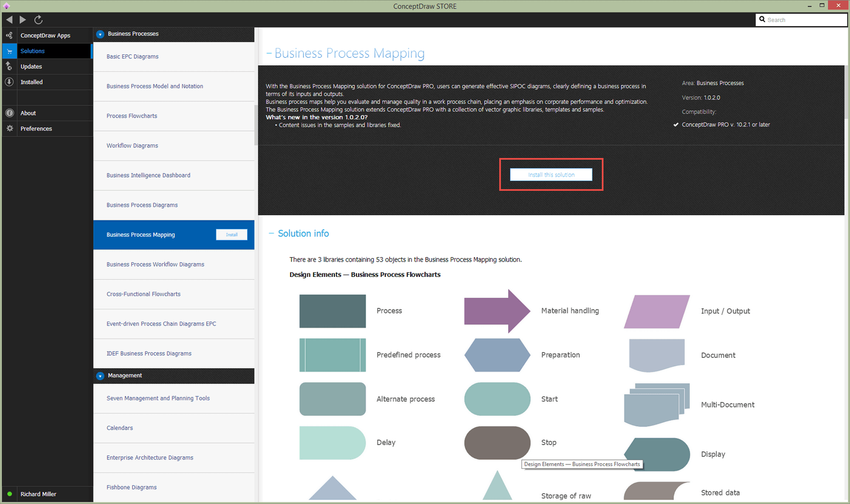Collapse the Solution info section

[x=271, y=233]
